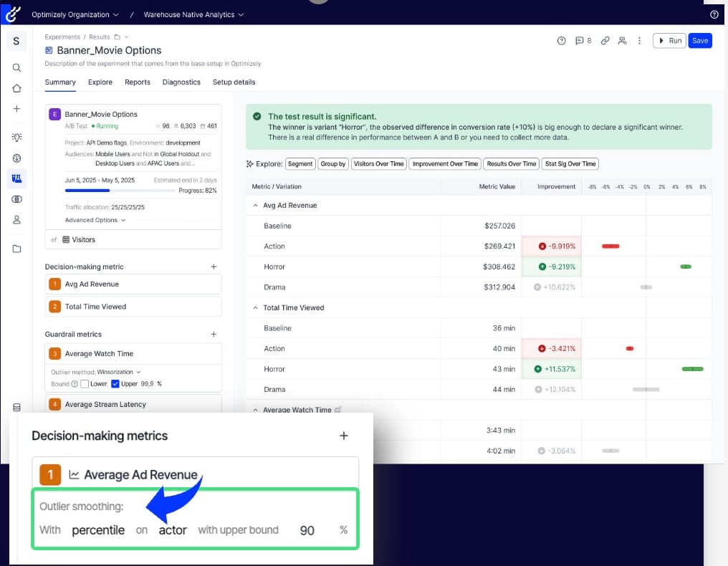The height and width of the screenshot is (566, 728).
Task: Open the three-dot more options menu
Action: point(640,41)
